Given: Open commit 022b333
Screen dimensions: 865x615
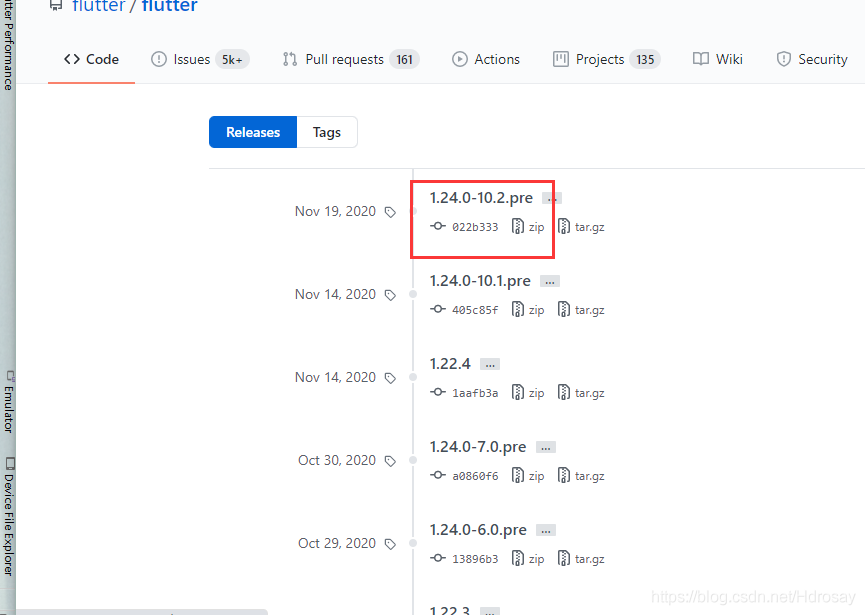Looking at the screenshot, I should click(475, 227).
